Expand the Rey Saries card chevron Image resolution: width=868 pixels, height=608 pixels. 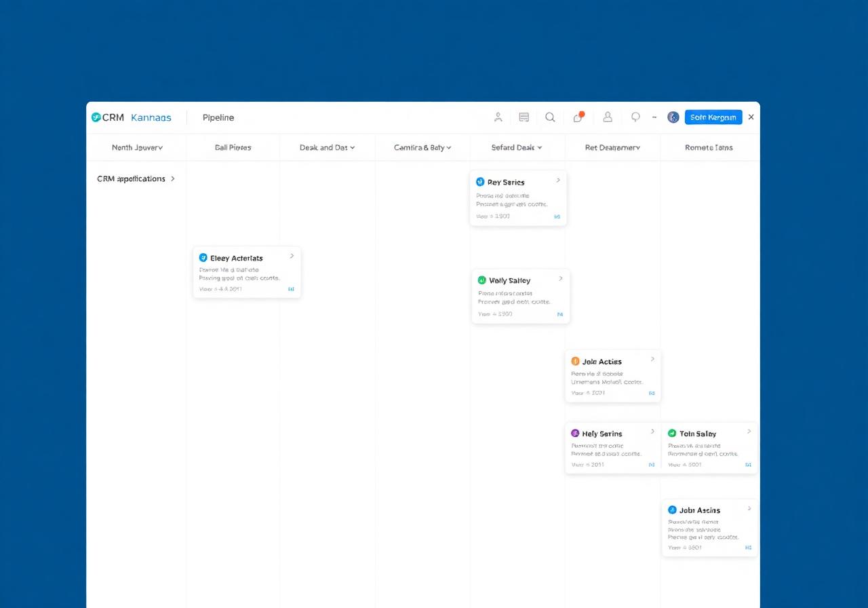click(558, 180)
